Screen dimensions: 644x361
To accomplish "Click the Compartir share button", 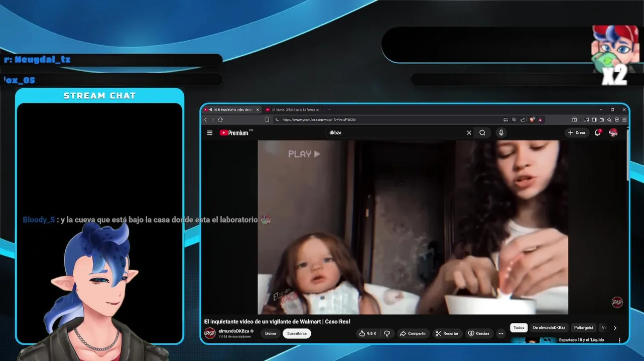I will (x=413, y=333).
